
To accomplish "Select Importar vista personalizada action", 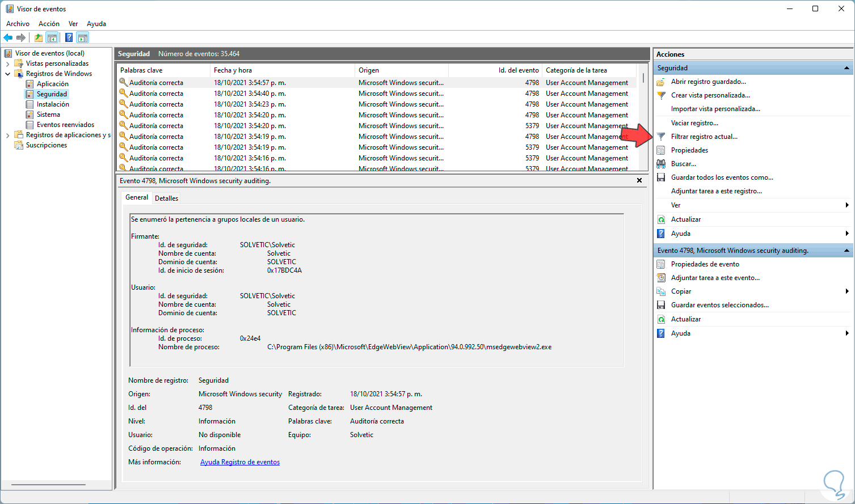I will click(x=715, y=109).
